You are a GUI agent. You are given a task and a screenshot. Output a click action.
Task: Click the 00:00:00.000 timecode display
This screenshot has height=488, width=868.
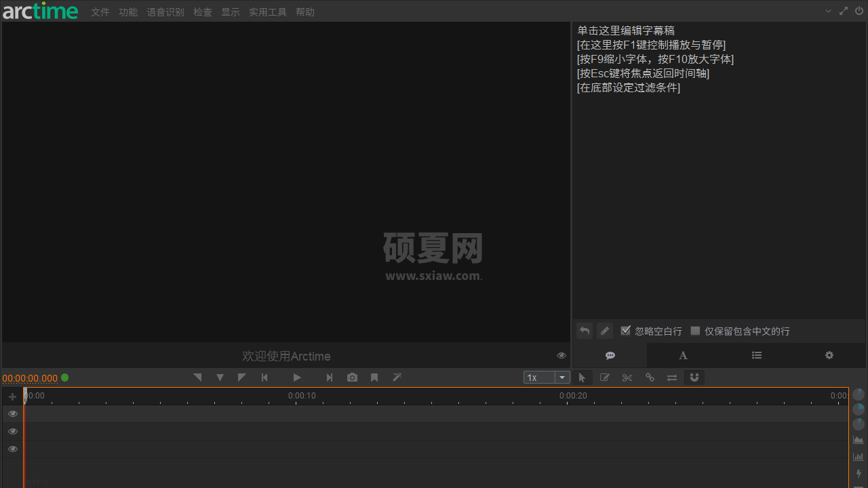[30, 378]
